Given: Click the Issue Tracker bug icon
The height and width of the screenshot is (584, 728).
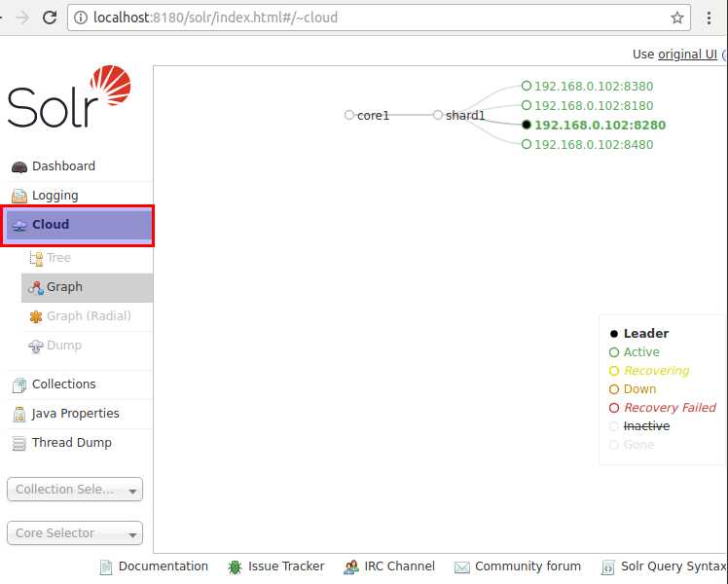Looking at the screenshot, I should [235, 566].
